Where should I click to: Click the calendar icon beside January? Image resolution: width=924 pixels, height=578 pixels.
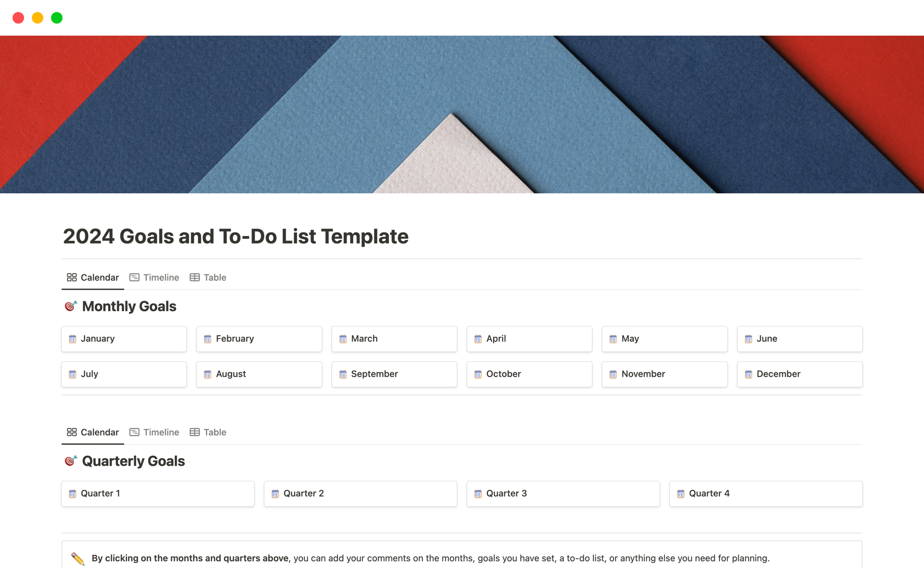pyautogui.click(x=73, y=339)
